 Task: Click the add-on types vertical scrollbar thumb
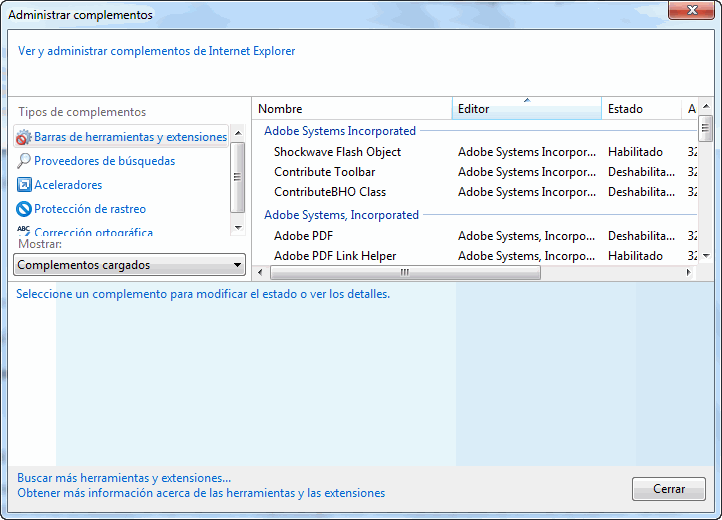point(238,177)
